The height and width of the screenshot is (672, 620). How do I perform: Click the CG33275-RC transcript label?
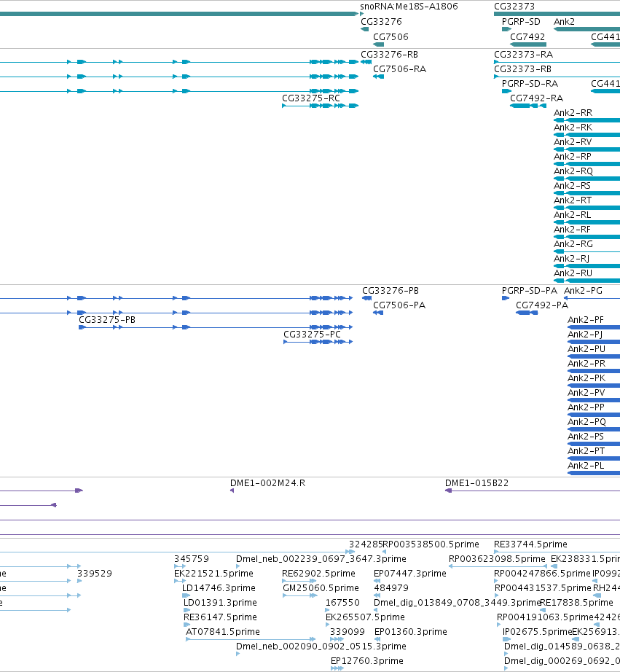[x=310, y=98]
